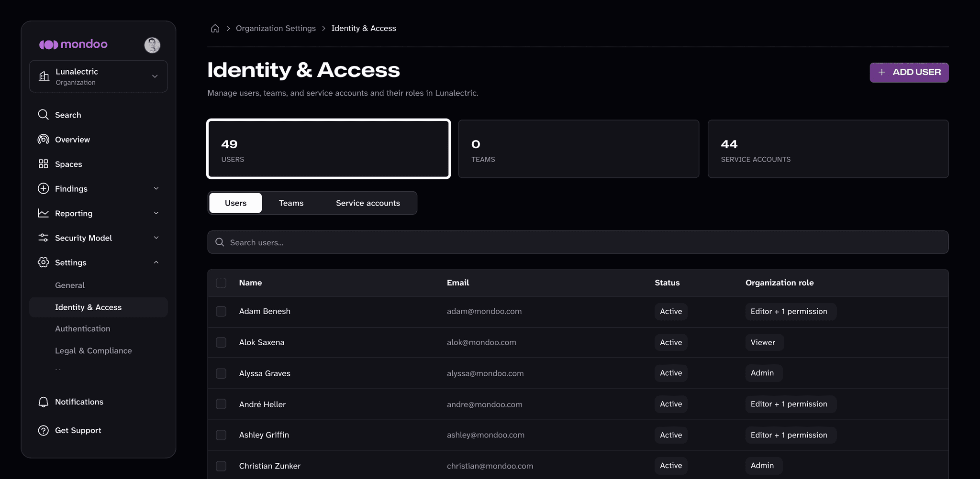
Task: Check the Alyssa Graves row checkbox
Action: [221, 373]
